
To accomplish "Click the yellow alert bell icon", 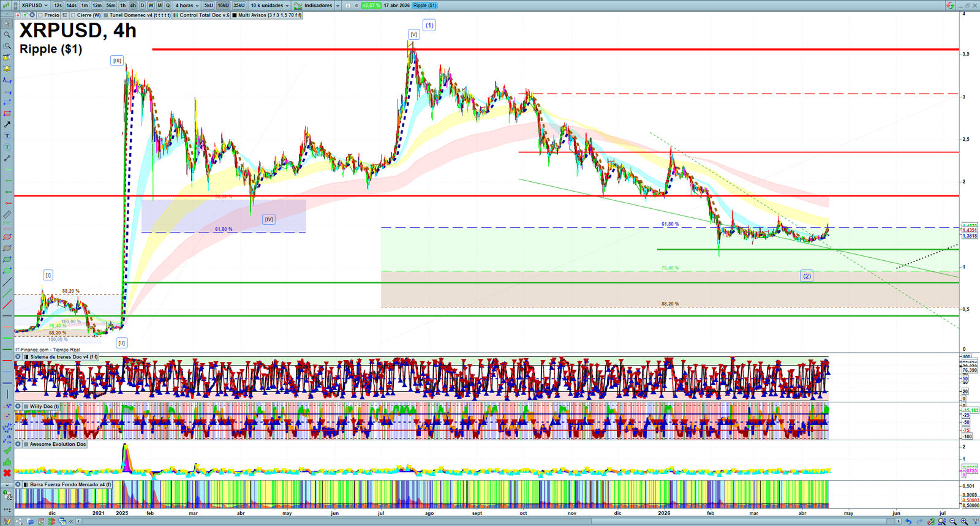I will click(7, 69).
